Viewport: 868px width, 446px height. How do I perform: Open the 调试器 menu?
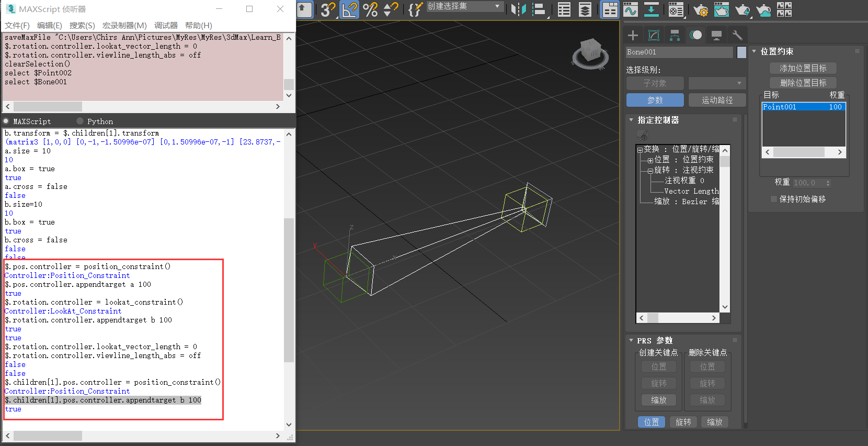tap(166, 26)
